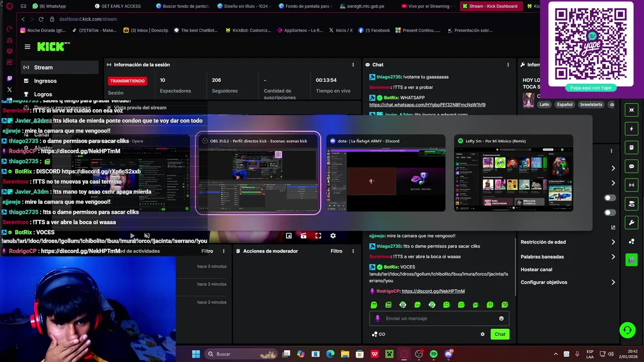The height and width of the screenshot is (362, 644).
Task: Open the taskbar clock showing 20:42
Action: tap(629, 354)
